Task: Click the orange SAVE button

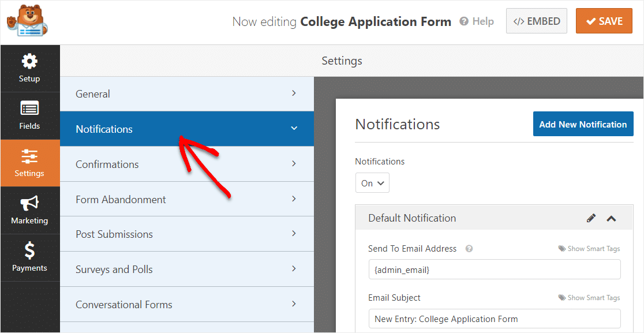Action: (604, 21)
